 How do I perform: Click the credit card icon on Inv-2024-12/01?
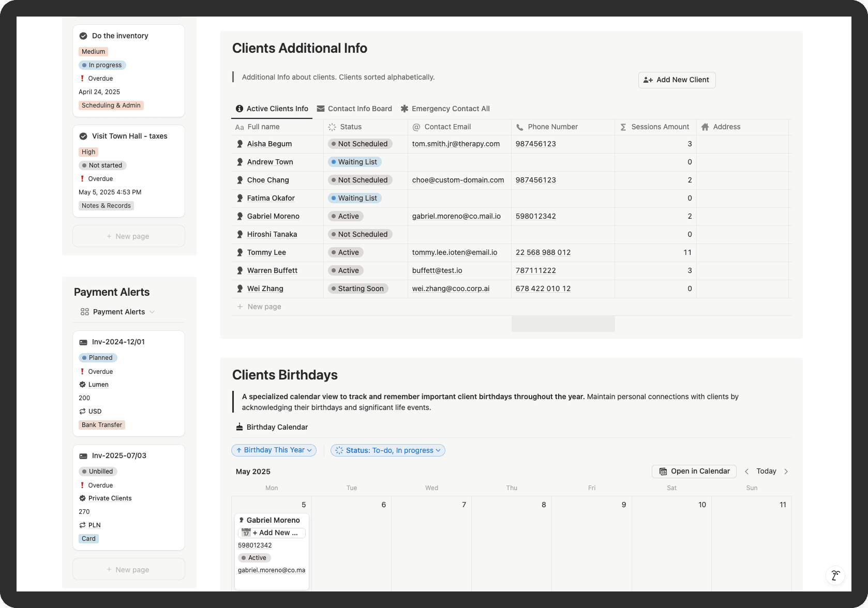tap(83, 342)
